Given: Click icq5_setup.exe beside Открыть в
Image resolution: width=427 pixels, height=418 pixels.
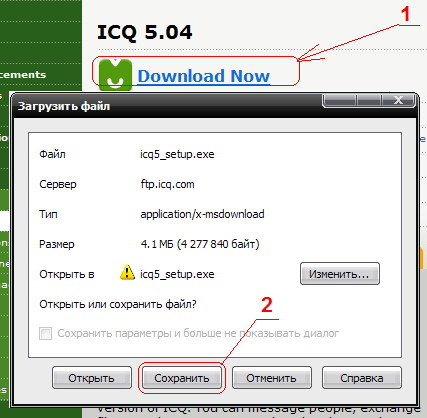Looking at the screenshot, I should (x=177, y=274).
